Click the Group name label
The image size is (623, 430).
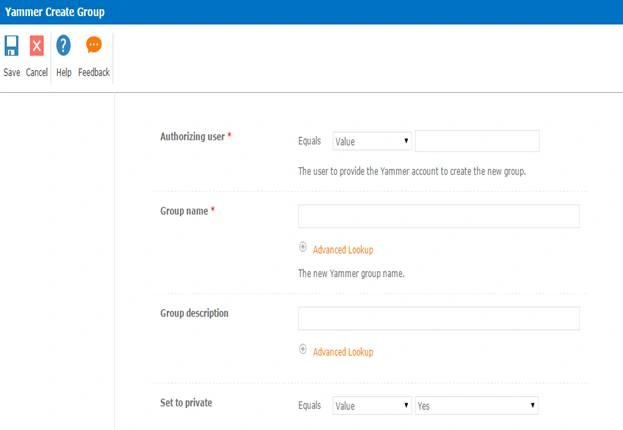(x=184, y=211)
